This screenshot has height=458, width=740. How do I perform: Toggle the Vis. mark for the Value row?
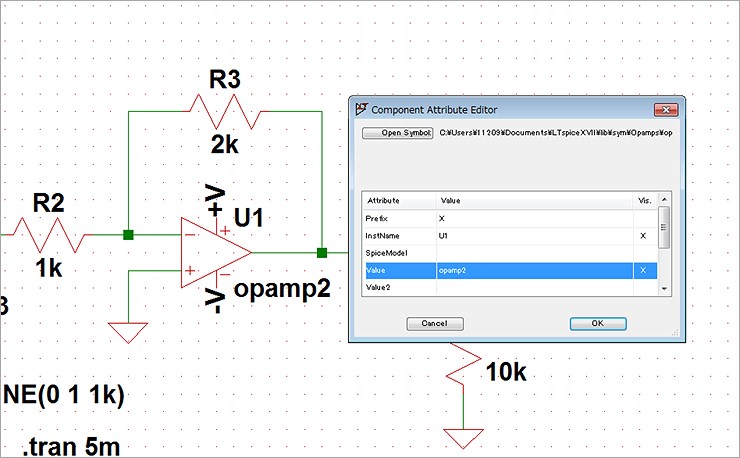643,270
